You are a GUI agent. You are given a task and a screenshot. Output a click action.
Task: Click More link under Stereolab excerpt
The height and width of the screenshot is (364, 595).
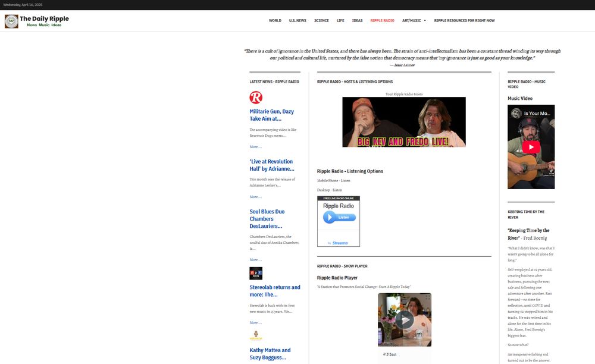[255, 323]
